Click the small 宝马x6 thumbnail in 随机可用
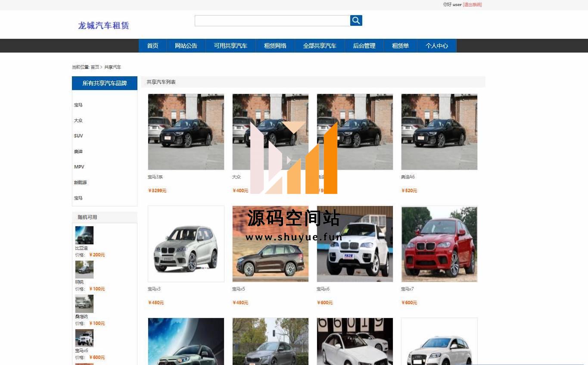588x365 pixels. (84, 338)
